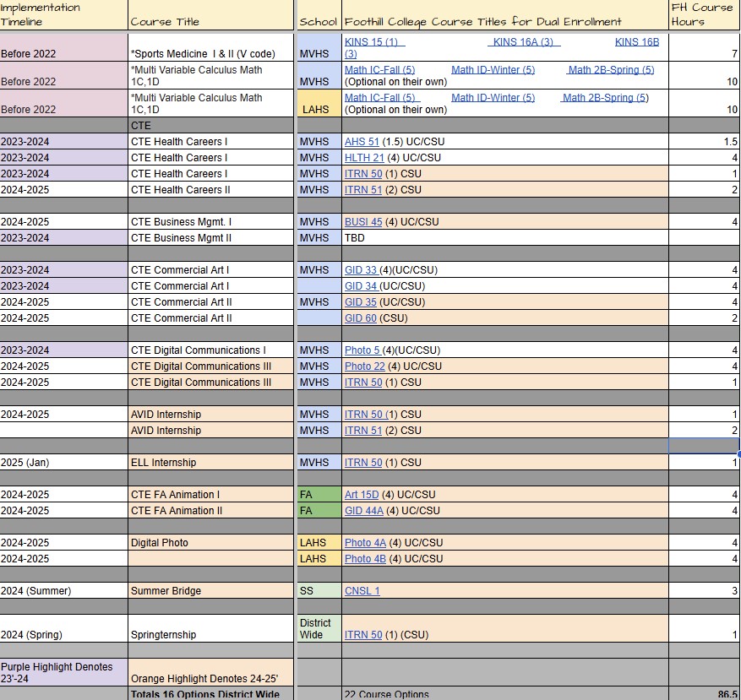Open the Photo 5 course link
This screenshot has height=700, width=741.
(362, 350)
